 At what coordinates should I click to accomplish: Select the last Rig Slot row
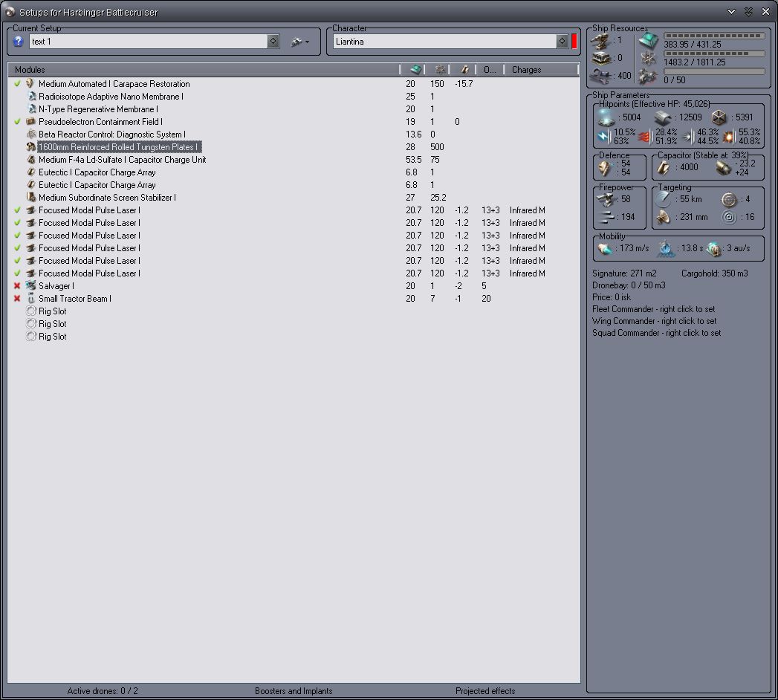(293, 337)
